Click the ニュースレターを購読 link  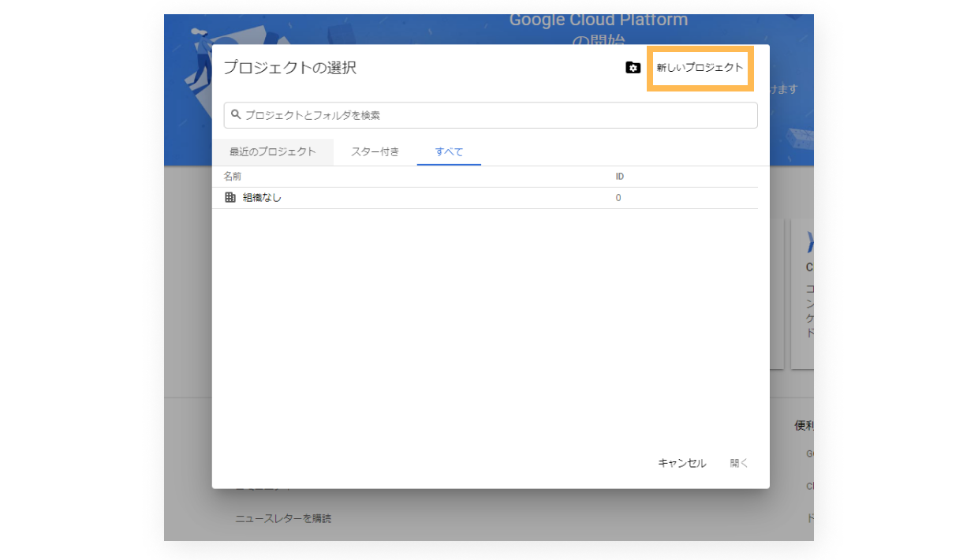click(x=283, y=518)
